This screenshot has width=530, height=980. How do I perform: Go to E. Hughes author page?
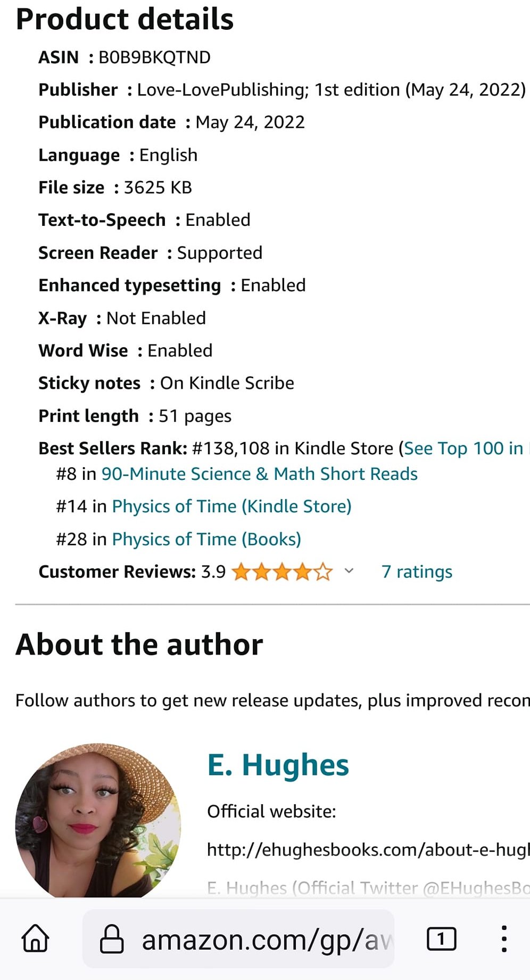tap(278, 765)
